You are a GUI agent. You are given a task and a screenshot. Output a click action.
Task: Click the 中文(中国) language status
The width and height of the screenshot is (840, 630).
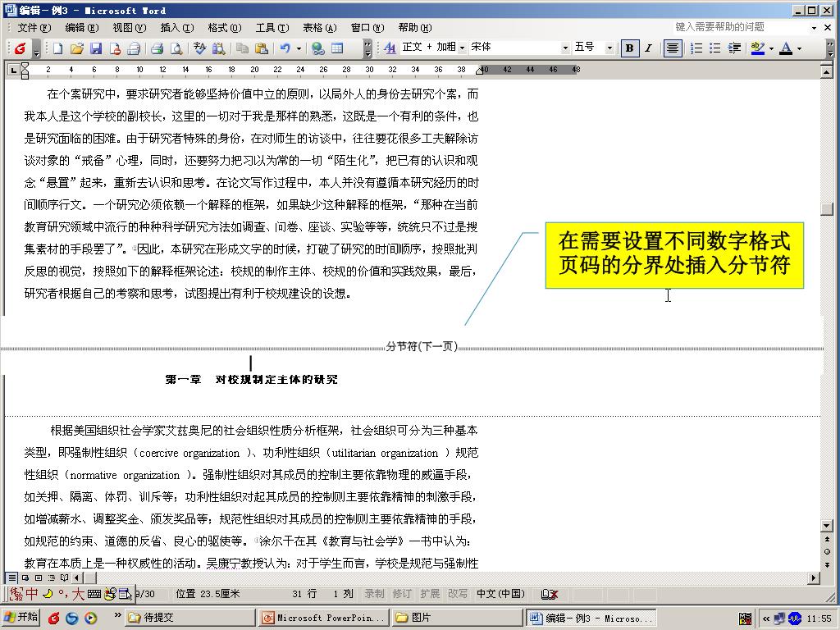pyautogui.click(x=501, y=594)
